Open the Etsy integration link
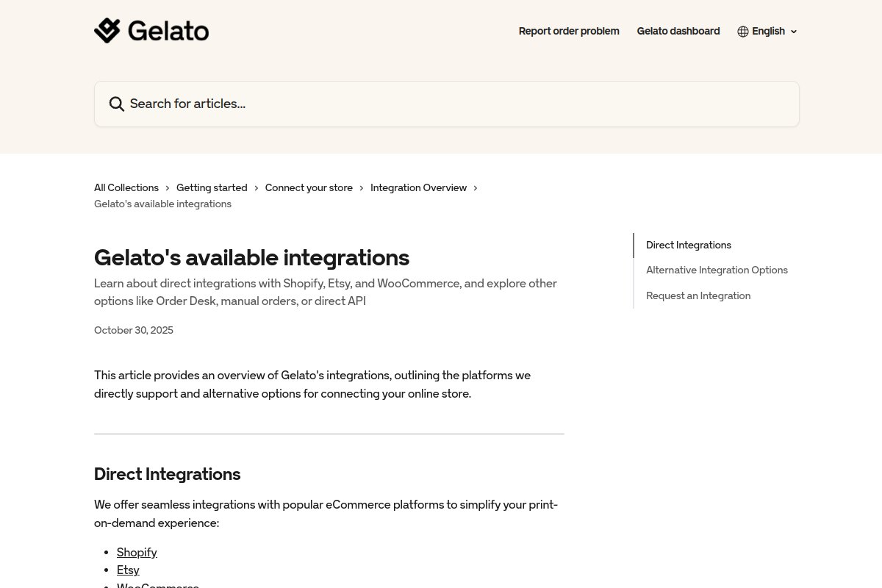The height and width of the screenshot is (588, 882). coord(128,570)
